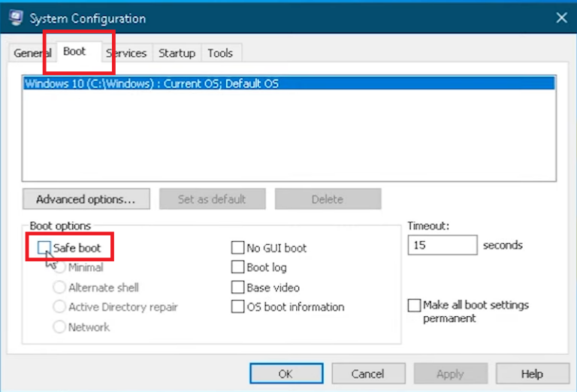Open Advanced options
This screenshot has width=577, height=392.
86,199
